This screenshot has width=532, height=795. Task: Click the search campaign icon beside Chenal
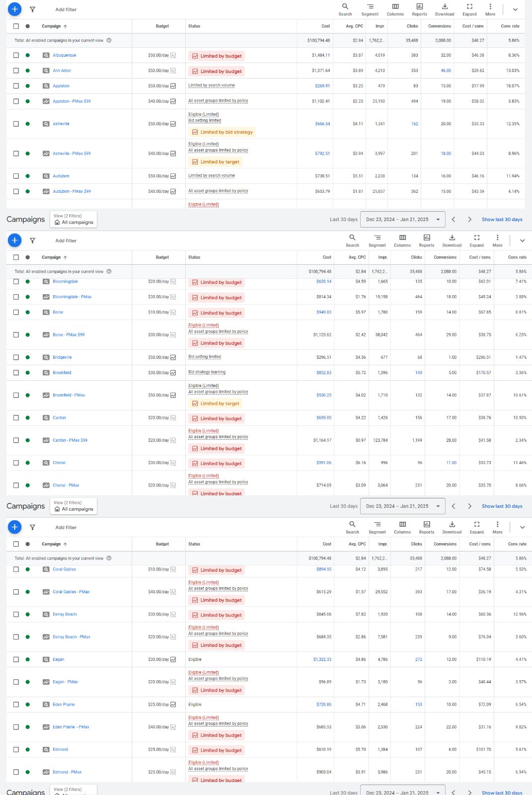46,463
